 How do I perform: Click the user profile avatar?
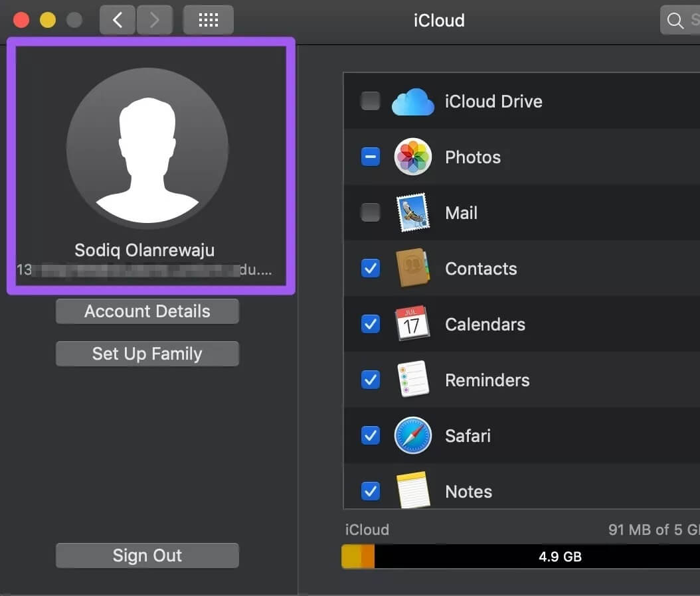[147, 149]
